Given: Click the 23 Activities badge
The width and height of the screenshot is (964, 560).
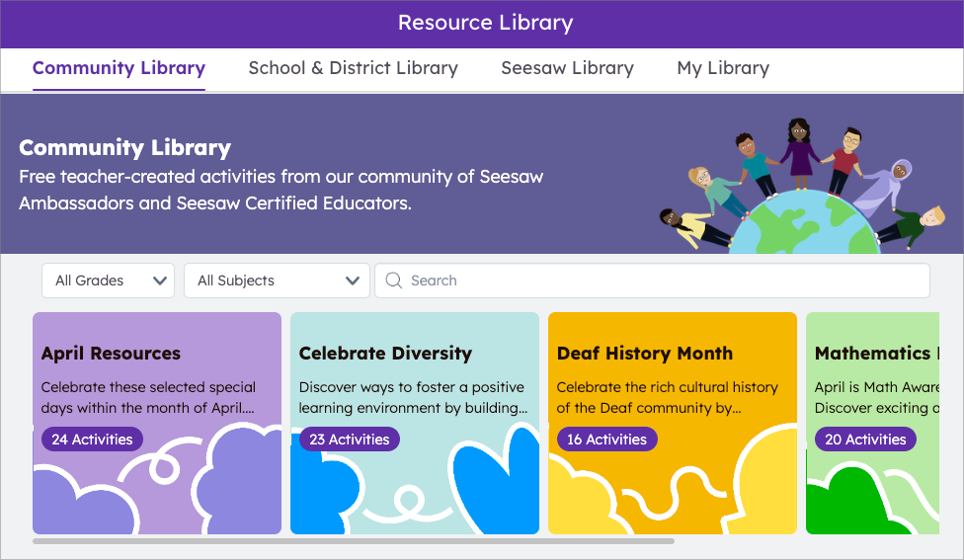Looking at the screenshot, I should (350, 440).
